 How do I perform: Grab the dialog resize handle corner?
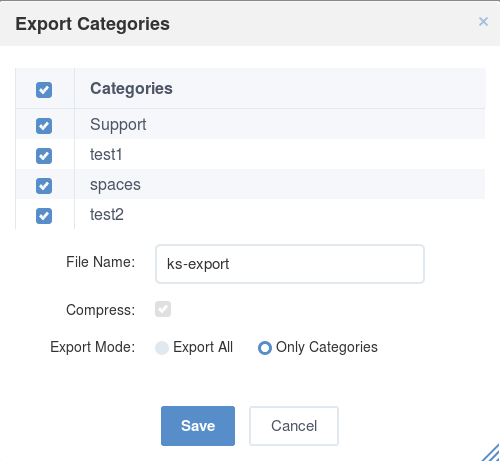[491, 453]
